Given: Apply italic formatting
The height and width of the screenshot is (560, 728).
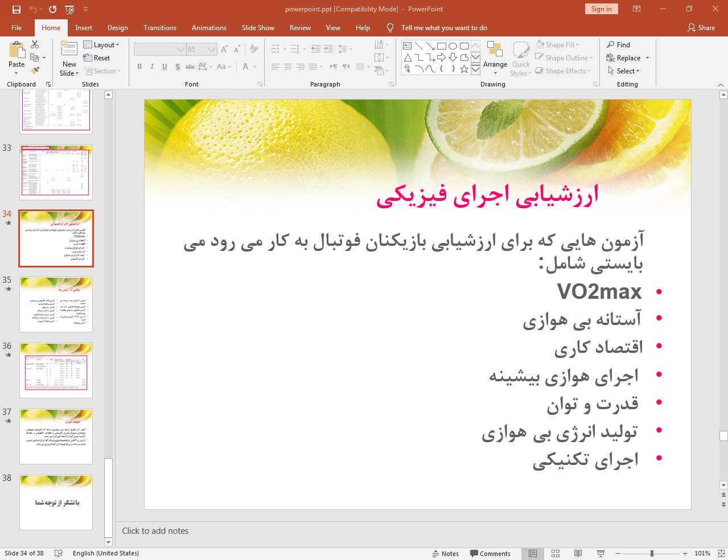Looking at the screenshot, I should click(151, 67).
